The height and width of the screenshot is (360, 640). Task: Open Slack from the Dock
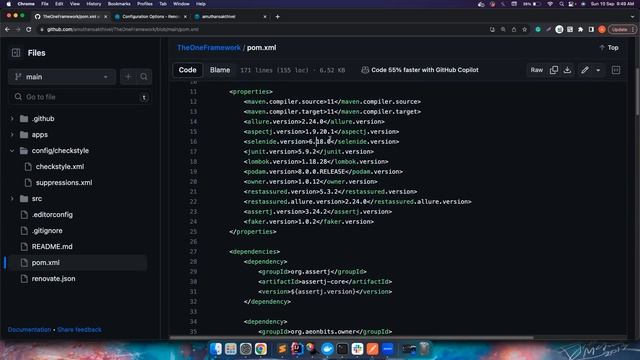(358, 349)
